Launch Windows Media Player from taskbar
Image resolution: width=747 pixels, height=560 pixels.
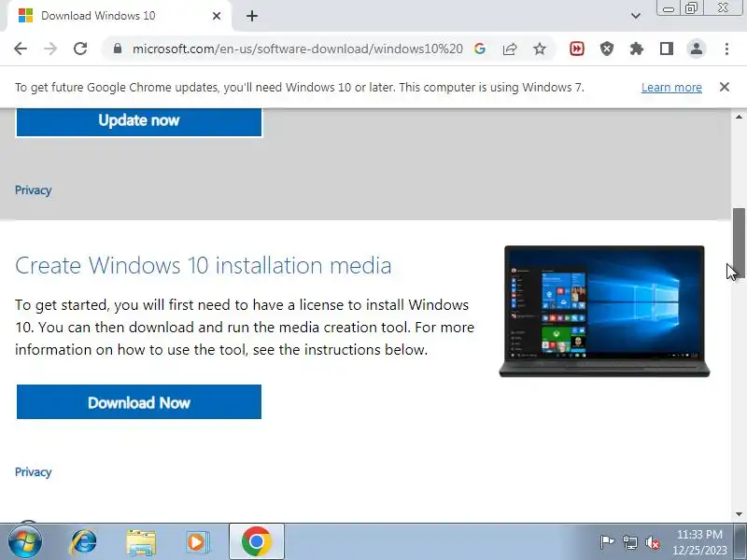[197, 542]
